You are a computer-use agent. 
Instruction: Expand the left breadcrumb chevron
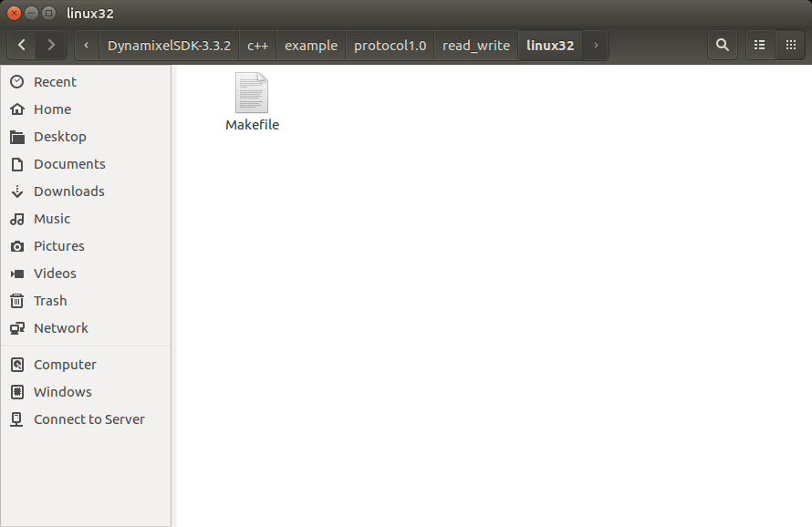85,45
